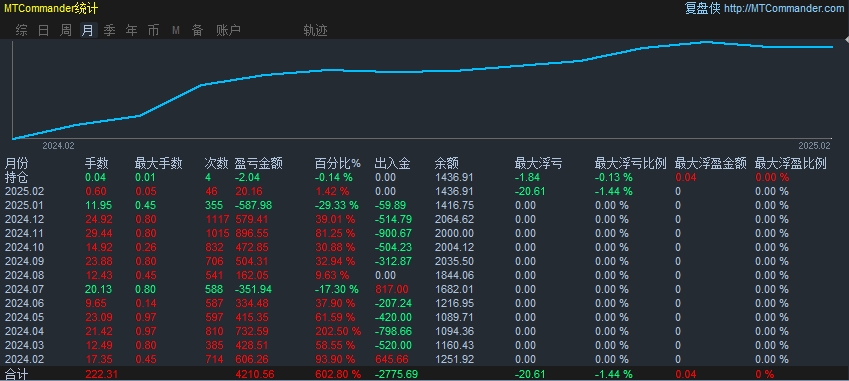The width and height of the screenshot is (849, 381).
Task: Click the 最大浮盈金额 column header
Action: [710, 163]
